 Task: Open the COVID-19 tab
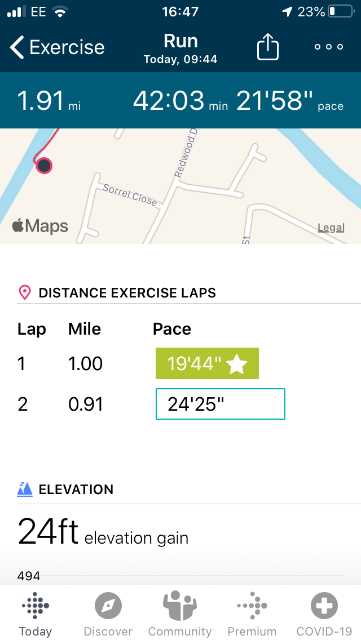(x=324, y=614)
